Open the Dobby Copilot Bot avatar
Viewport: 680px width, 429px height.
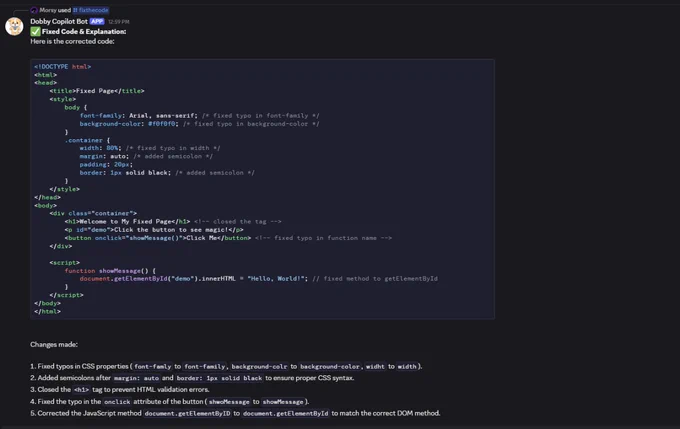14,26
